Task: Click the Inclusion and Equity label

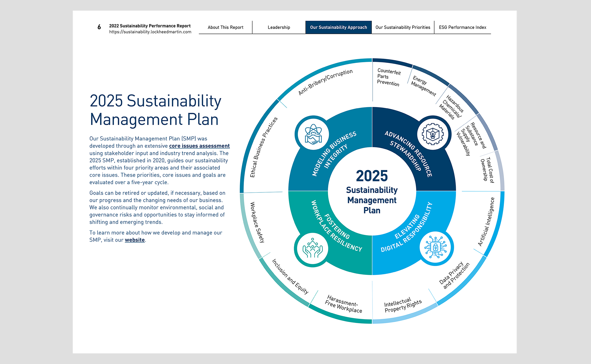Action: [290, 277]
